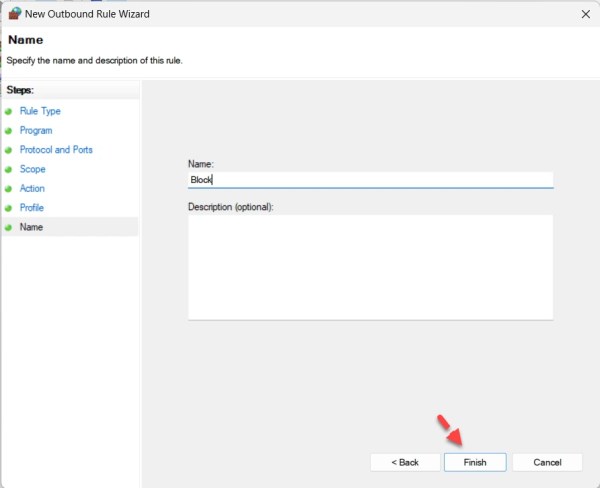Click the Finish button
Screen dimensions: 600x488
coord(475,462)
